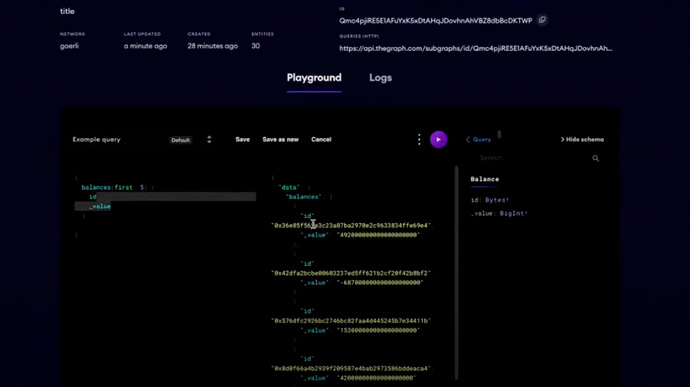Open the queries HTTP endpoint URL
690x387 pixels.
(x=476, y=48)
